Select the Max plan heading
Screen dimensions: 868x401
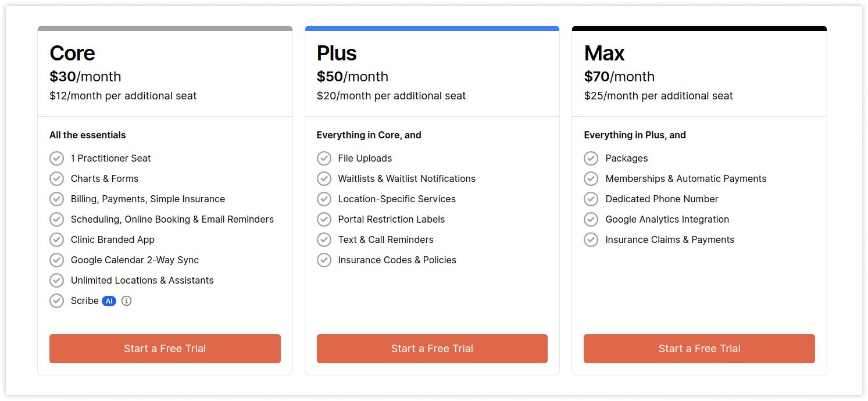[604, 53]
